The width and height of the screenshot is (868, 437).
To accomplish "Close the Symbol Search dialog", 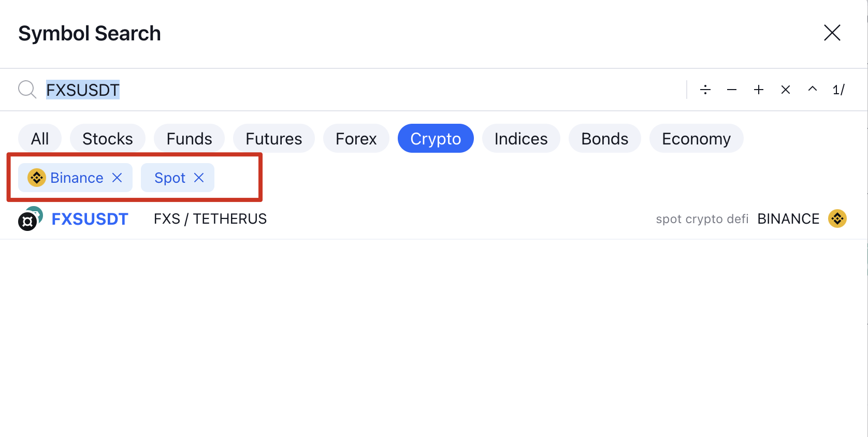I will click(x=832, y=33).
